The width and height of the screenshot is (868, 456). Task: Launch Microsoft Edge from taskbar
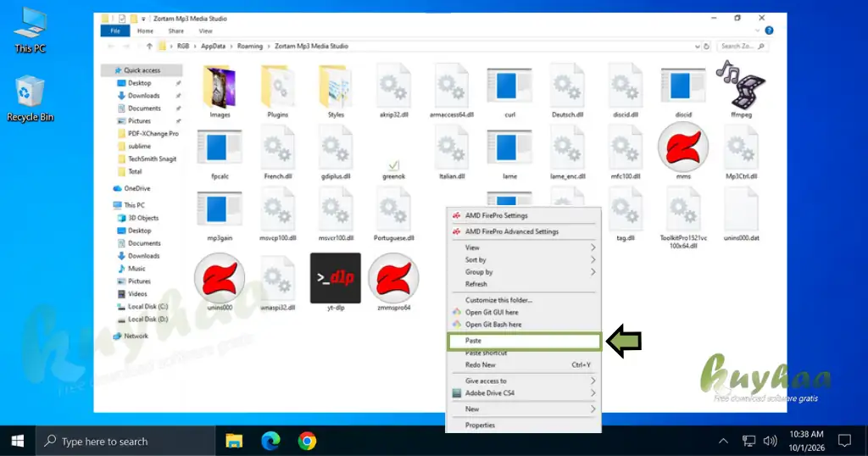270,441
